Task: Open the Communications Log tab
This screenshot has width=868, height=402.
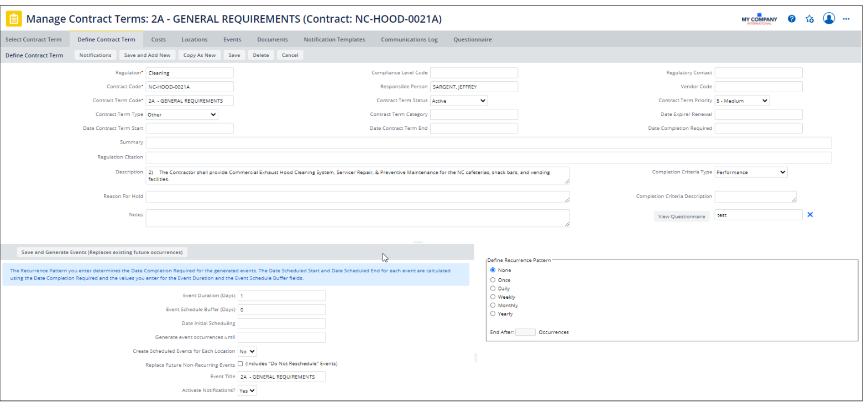Action: click(409, 40)
